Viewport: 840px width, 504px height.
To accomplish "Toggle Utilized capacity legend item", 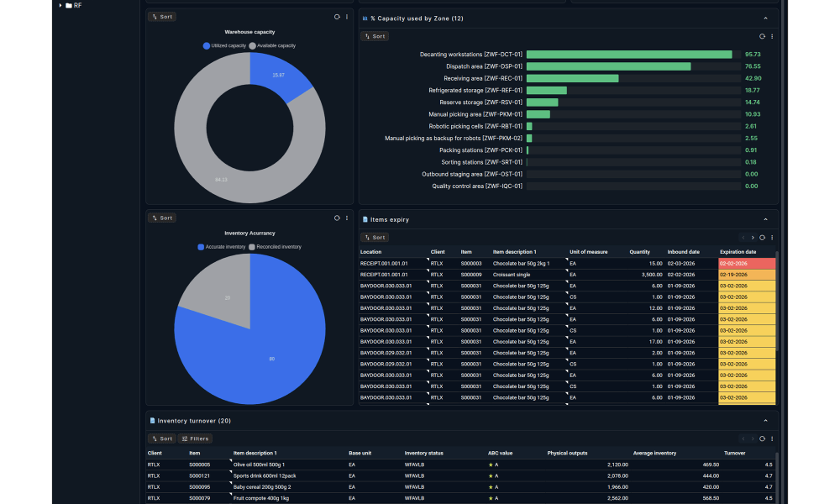I will 223,45.
